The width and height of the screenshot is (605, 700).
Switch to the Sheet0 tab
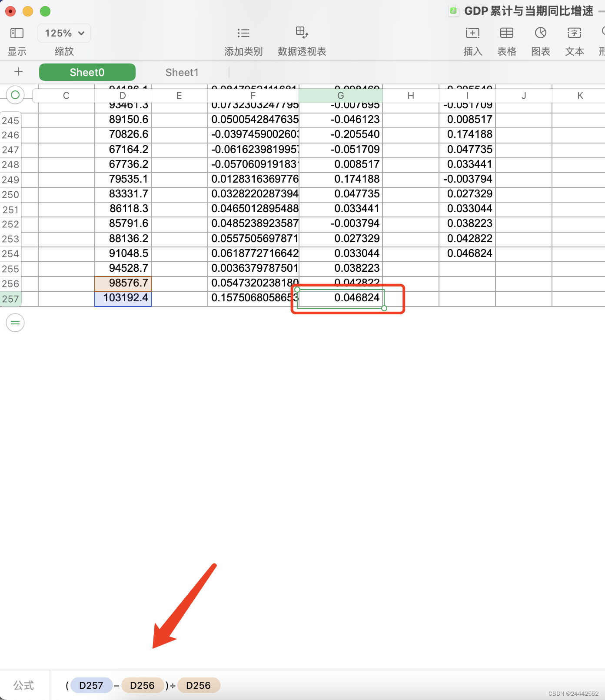87,72
